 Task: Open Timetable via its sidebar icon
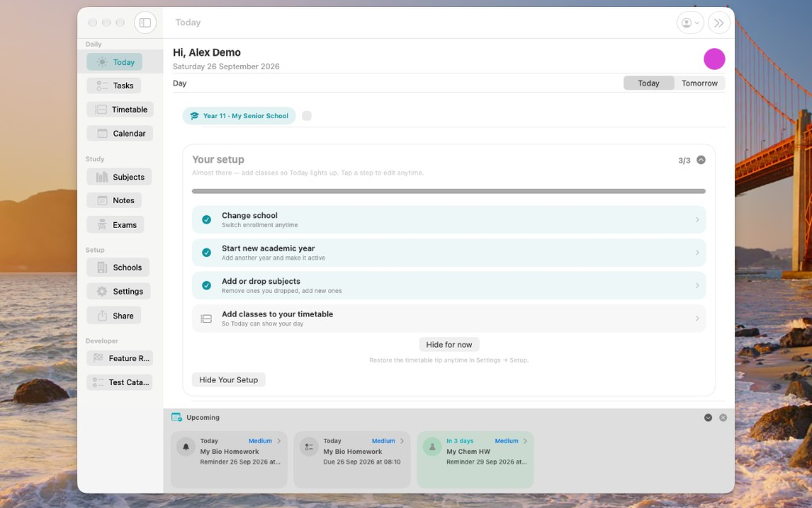pyautogui.click(x=101, y=110)
